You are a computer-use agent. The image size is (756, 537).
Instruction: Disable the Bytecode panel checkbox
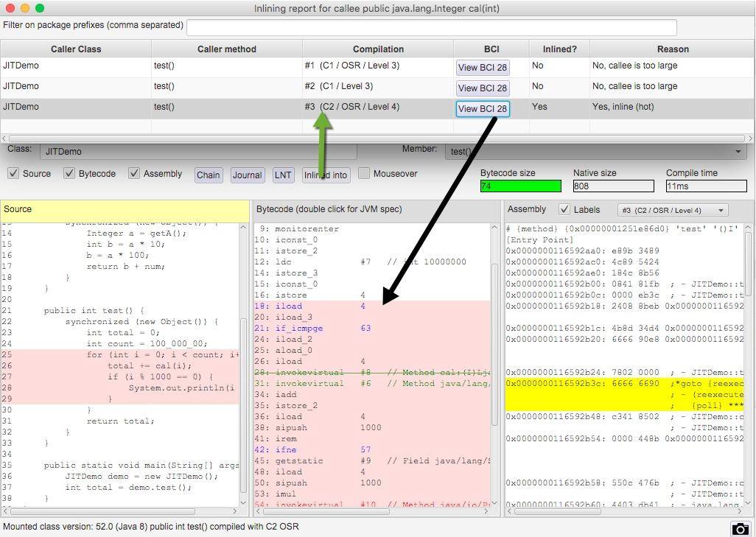[69, 174]
